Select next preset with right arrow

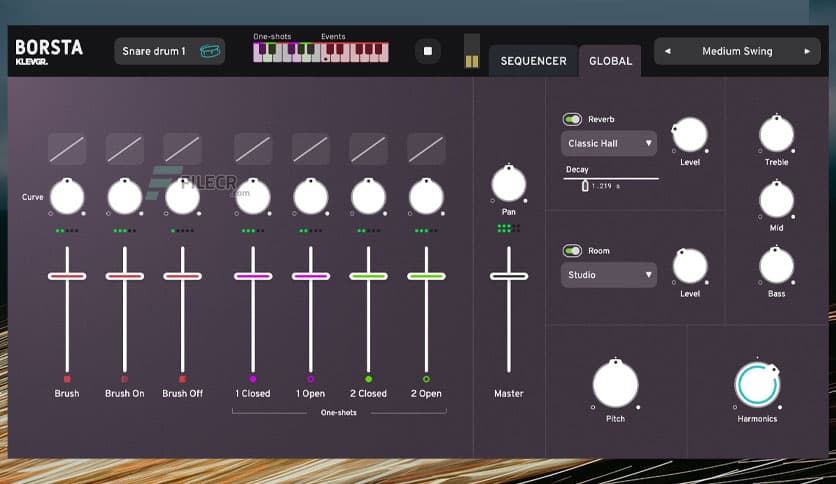click(x=807, y=51)
